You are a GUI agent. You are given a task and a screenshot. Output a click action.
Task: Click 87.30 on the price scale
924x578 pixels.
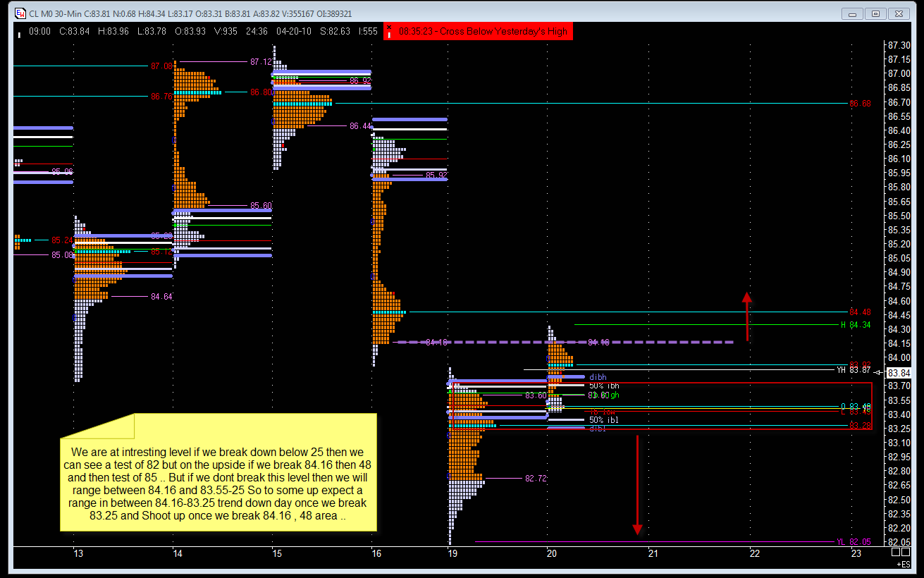pos(899,45)
